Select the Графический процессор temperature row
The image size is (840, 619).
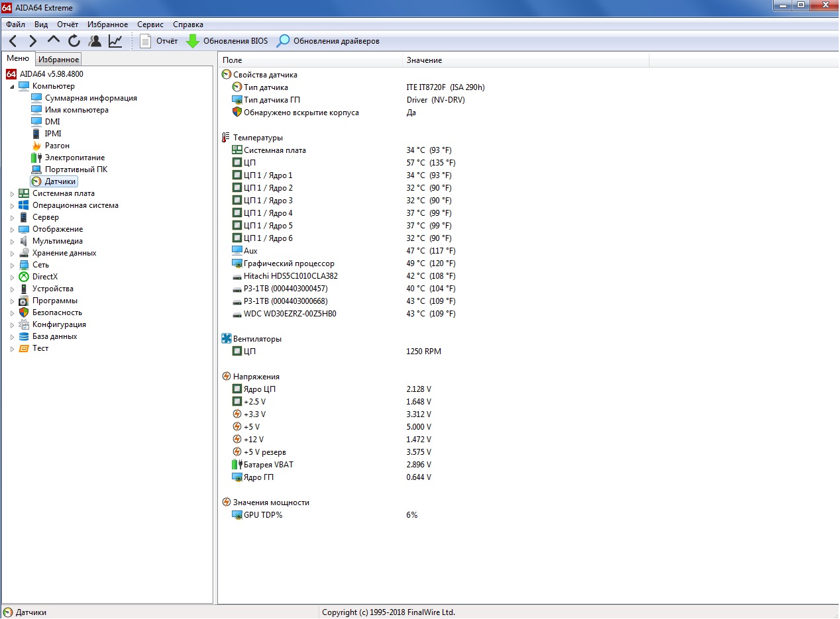289,263
